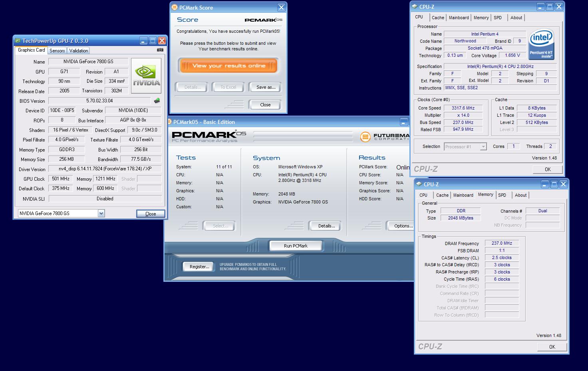Click the Memory Size 2048 MBytes value

[461, 218]
